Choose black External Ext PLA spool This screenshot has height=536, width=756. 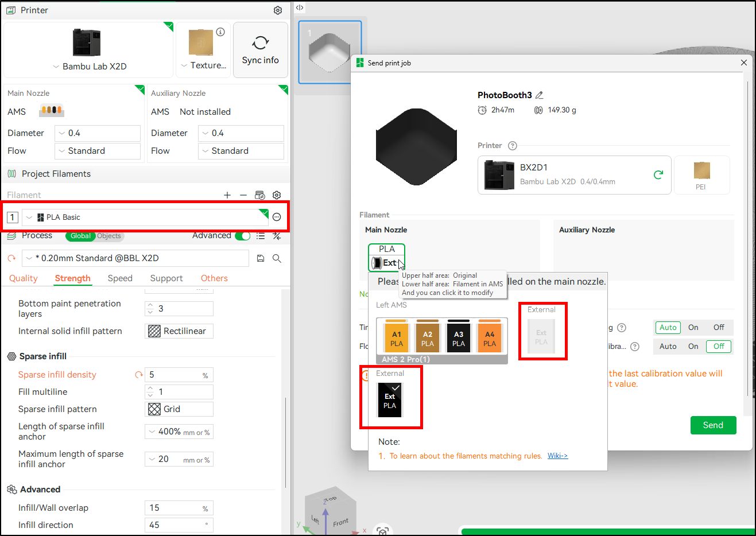pyautogui.click(x=390, y=400)
